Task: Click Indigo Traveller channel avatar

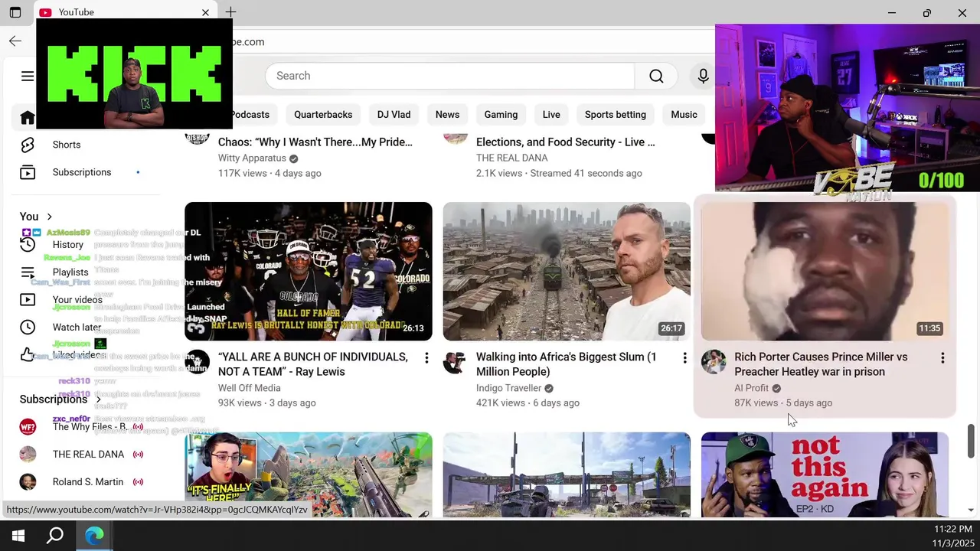Action: coord(455,362)
